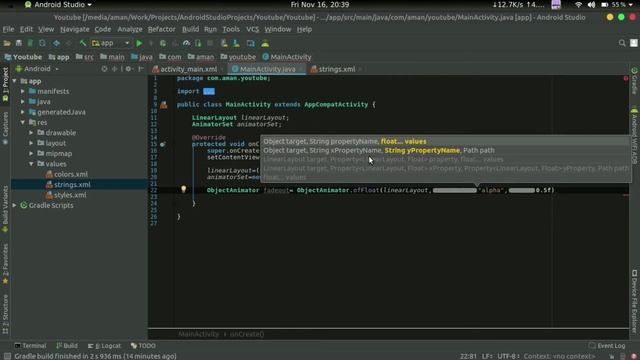Open the app run configuration dropdown
The image size is (640, 360).
111,43
